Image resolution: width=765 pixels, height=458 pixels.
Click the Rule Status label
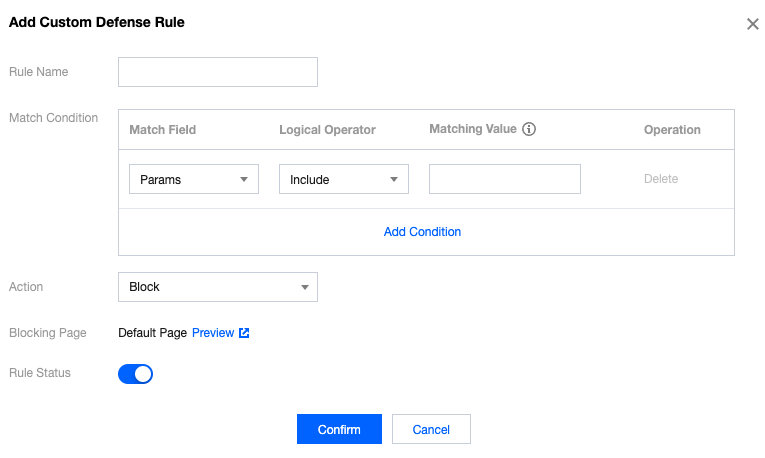click(40, 373)
